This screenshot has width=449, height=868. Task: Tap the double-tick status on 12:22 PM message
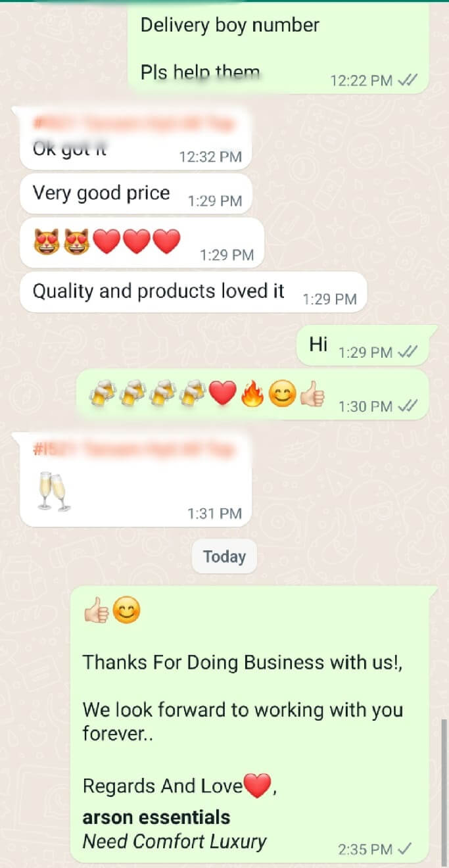point(408,81)
